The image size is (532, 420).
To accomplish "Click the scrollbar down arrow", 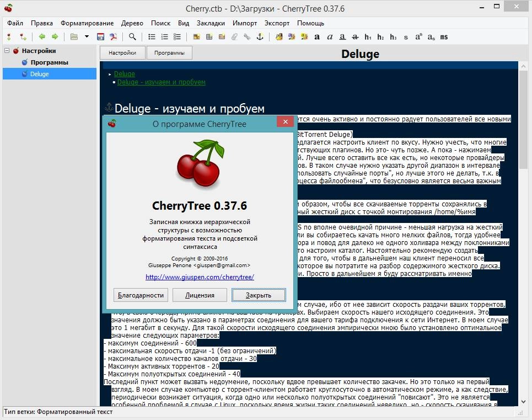I will point(523,401).
